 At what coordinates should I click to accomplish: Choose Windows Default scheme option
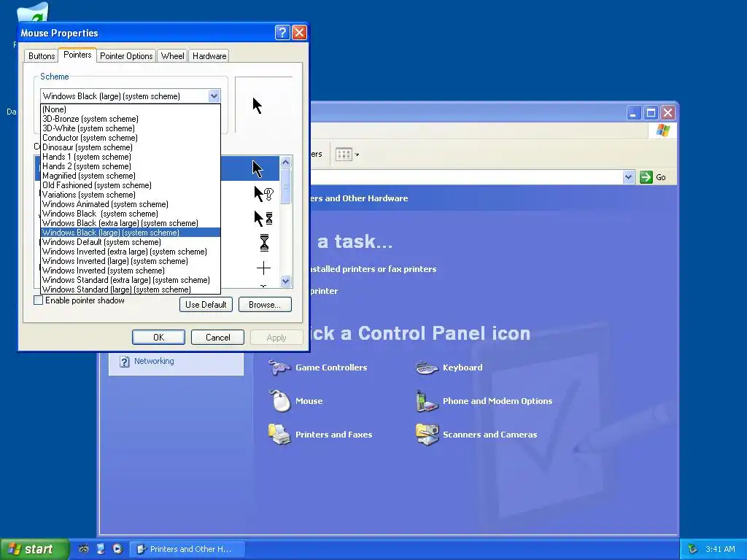pos(130,242)
